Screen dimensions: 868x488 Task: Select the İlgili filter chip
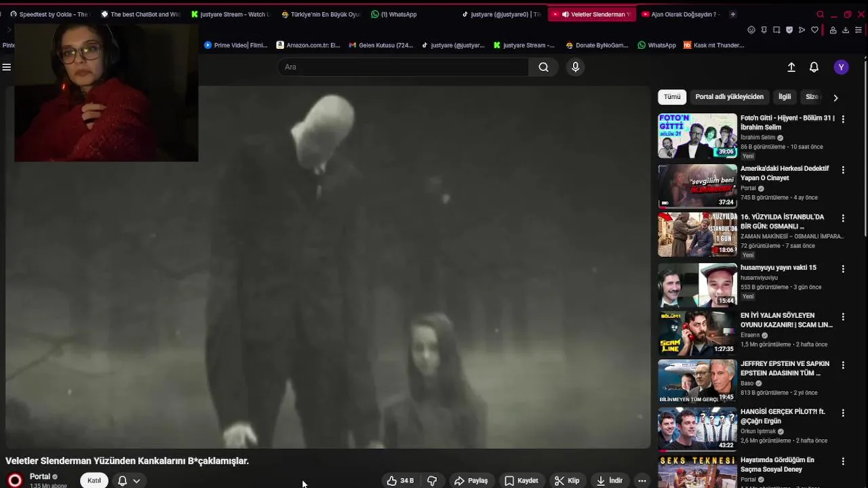pos(785,97)
